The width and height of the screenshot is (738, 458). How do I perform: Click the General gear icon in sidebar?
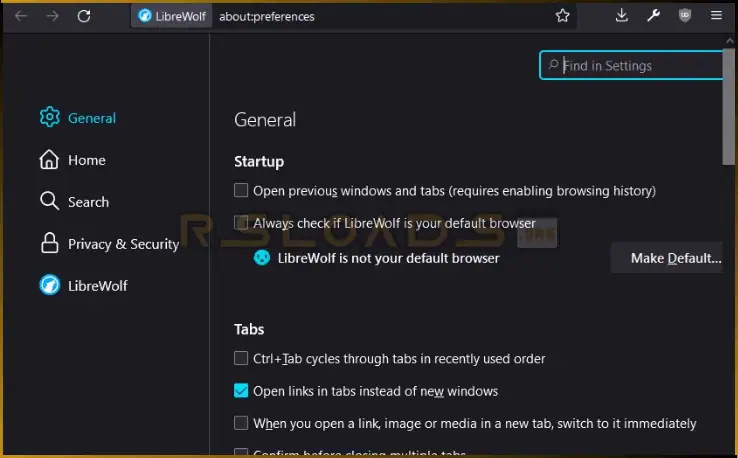click(49, 117)
